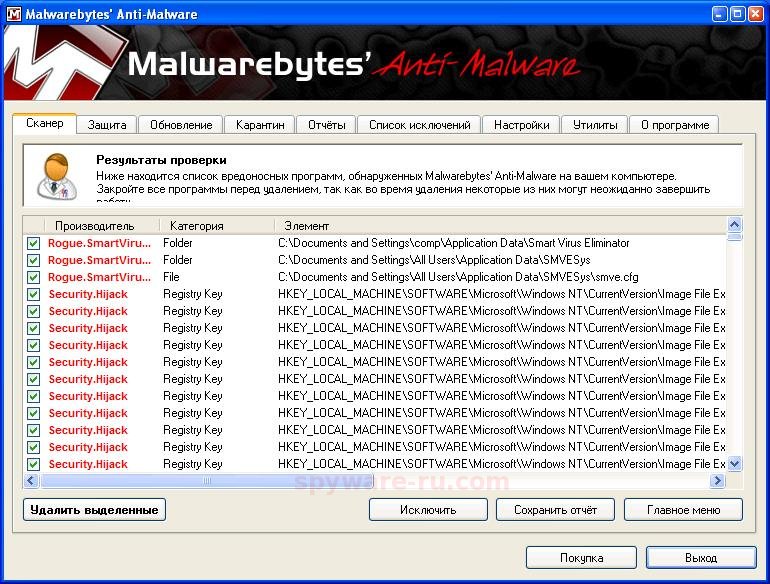
Task: Uncheck the Smart Virus Eliminator folder entry
Action: (34, 243)
